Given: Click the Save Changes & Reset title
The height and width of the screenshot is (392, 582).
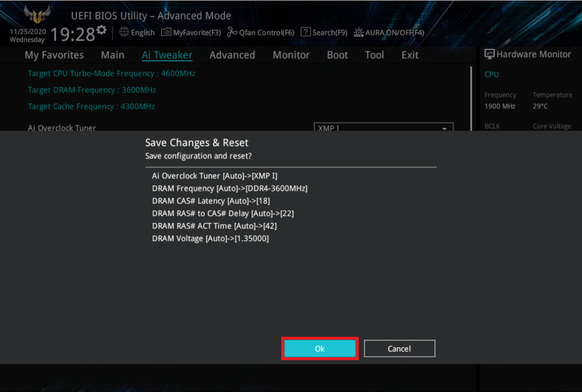Looking at the screenshot, I should point(197,143).
